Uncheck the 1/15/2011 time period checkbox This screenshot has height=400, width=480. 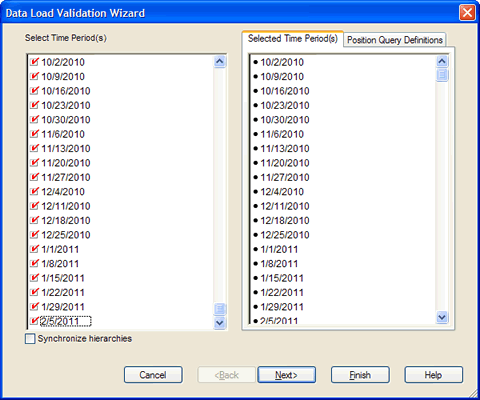tap(34, 278)
